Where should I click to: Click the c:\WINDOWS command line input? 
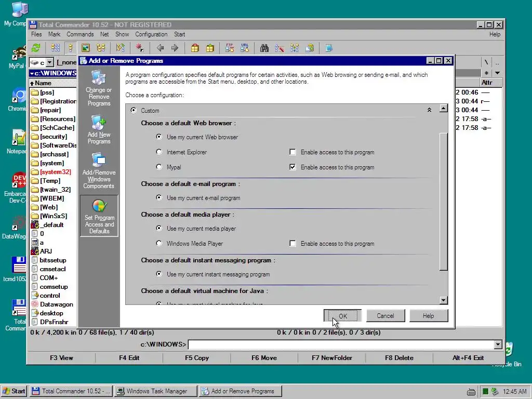(x=341, y=345)
